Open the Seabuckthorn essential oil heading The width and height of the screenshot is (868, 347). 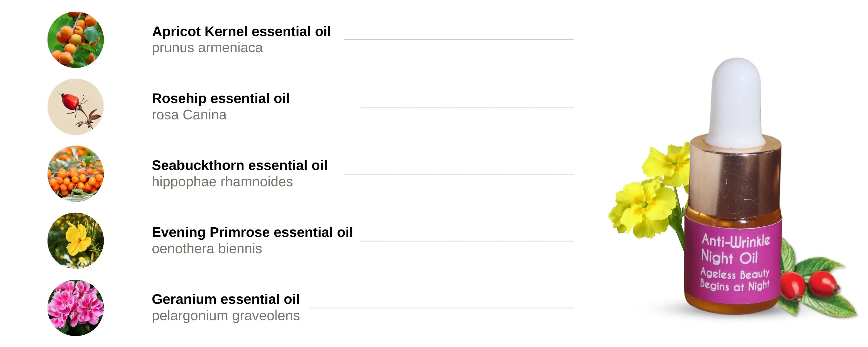[x=239, y=165]
